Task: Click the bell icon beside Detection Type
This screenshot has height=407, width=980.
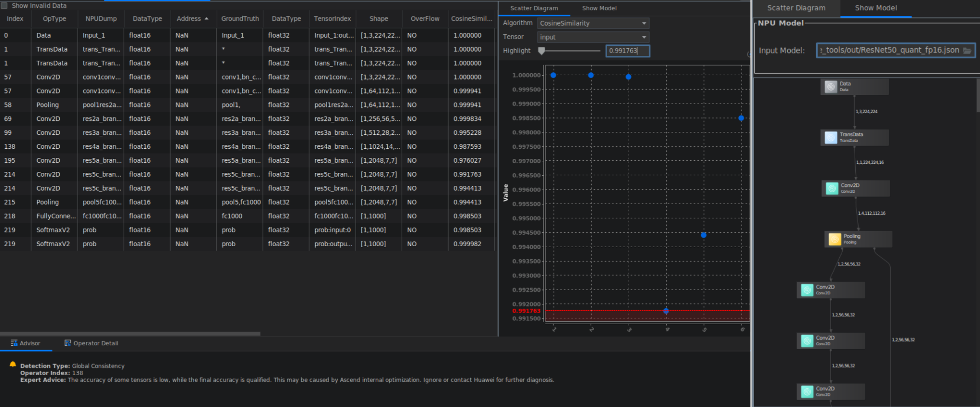Action: point(13,365)
